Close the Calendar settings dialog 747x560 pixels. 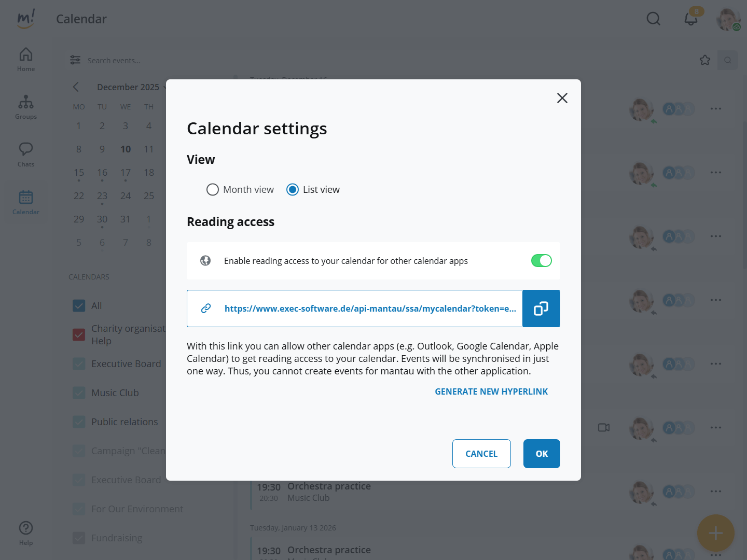point(562,98)
